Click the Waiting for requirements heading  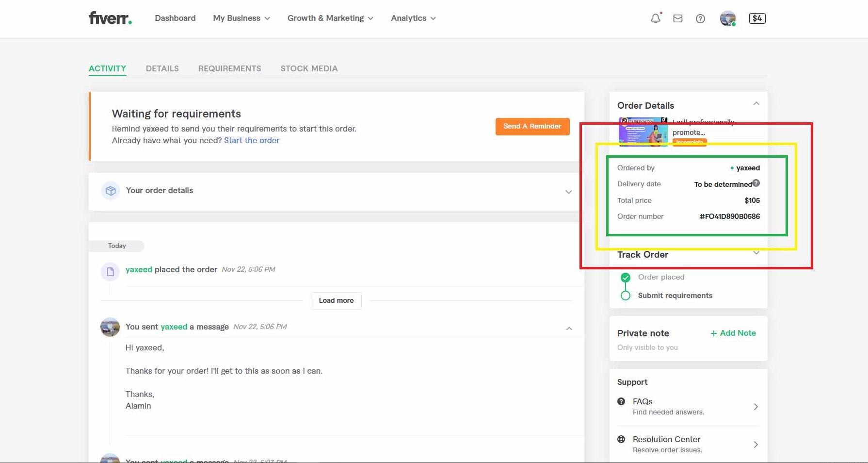click(177, 114)
